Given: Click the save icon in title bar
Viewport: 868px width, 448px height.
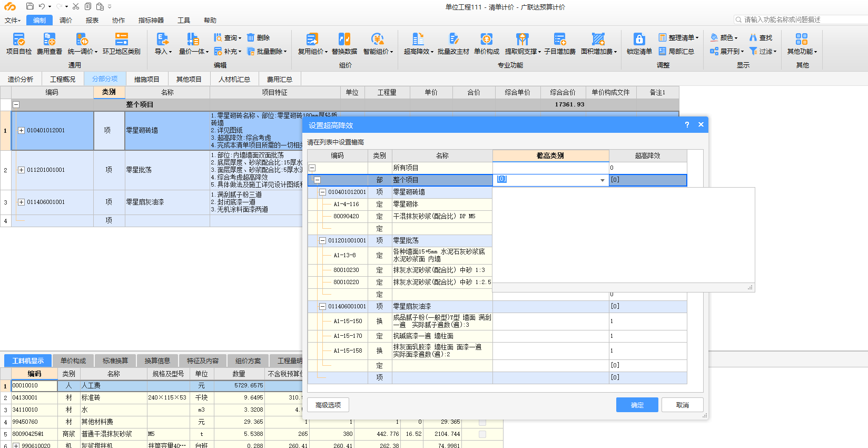Looking at the screenshot, I should tap(30, 6).
